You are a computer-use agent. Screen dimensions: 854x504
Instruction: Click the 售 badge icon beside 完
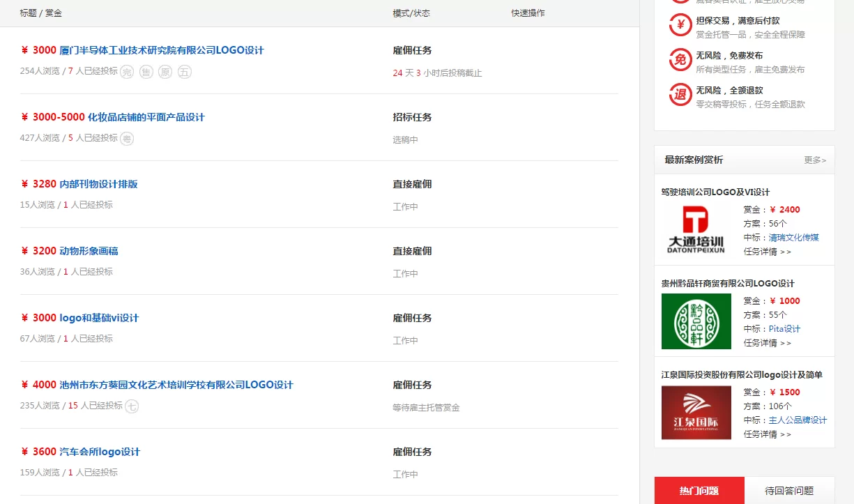tap(146, 71)
